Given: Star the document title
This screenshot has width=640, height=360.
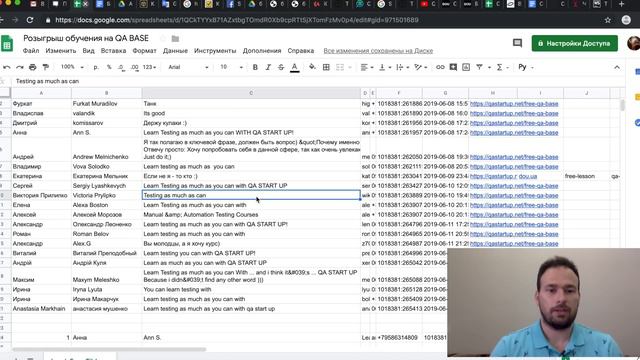Looking at the screenshot, I should (162, 38).
